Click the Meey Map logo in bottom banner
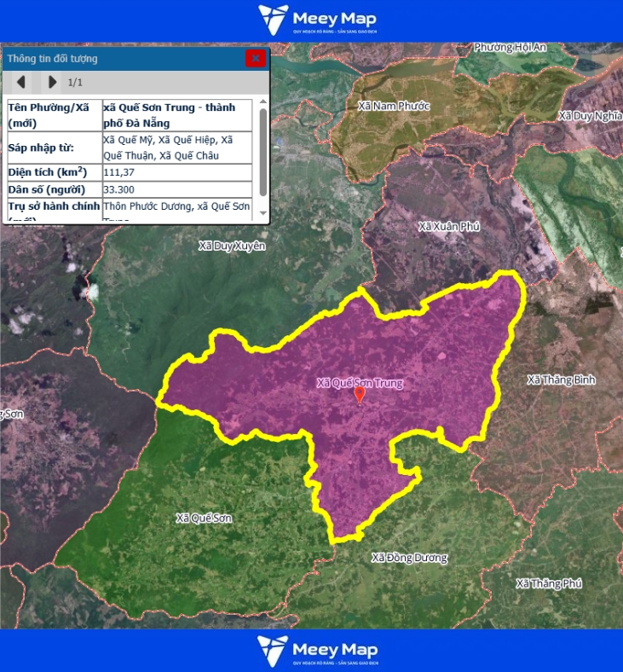Viewport: 623px width, 672px height. 317,650
